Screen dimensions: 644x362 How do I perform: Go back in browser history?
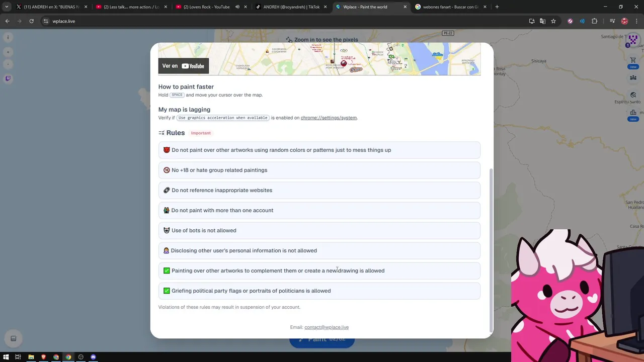click(7, 21)
